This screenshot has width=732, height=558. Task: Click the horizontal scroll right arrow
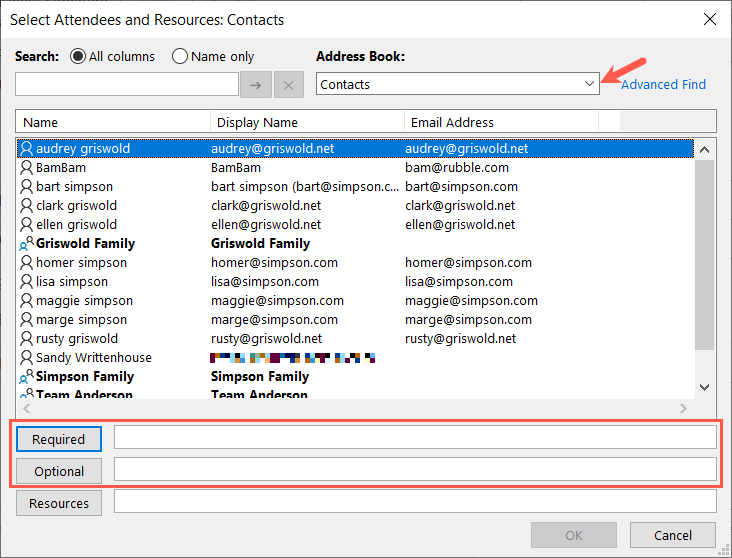[683, 409]
